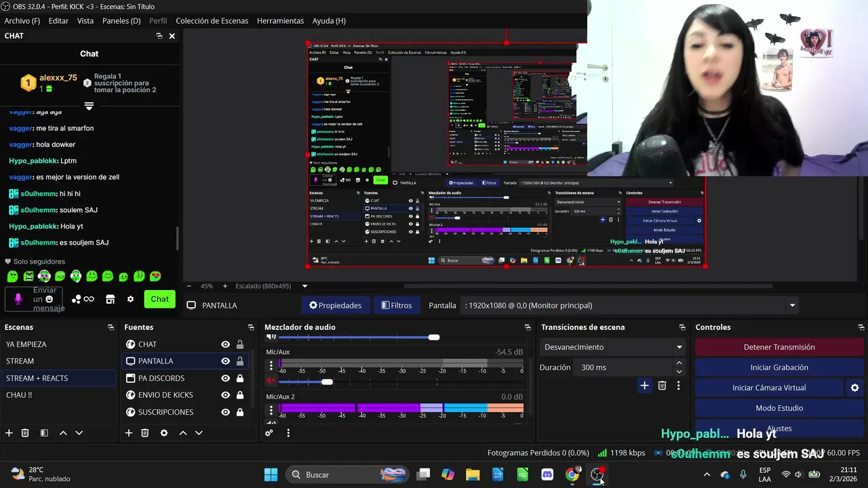Screen dimensions: 868x488
Task: Open chat settings gear icon
Action: (130, 299)
